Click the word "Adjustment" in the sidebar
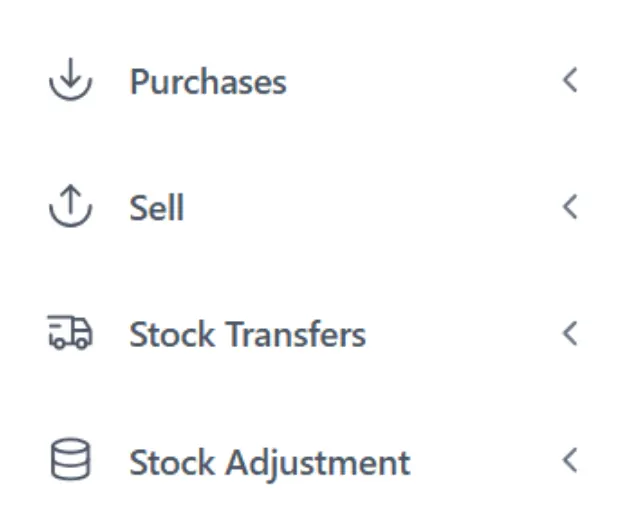 [x=318, y=463]
